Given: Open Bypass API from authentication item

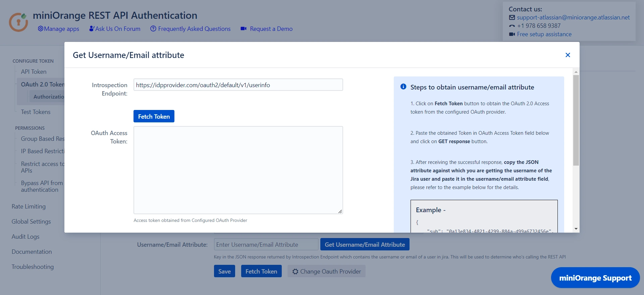Looking at the screenshot, I should pos(42,186).
